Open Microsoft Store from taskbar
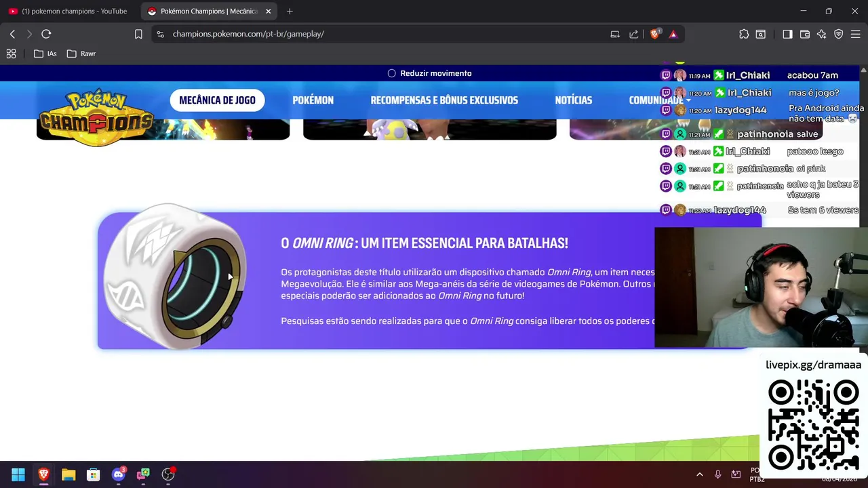The height and width of the screenshot is (488, 868). (x=94, y=474)
